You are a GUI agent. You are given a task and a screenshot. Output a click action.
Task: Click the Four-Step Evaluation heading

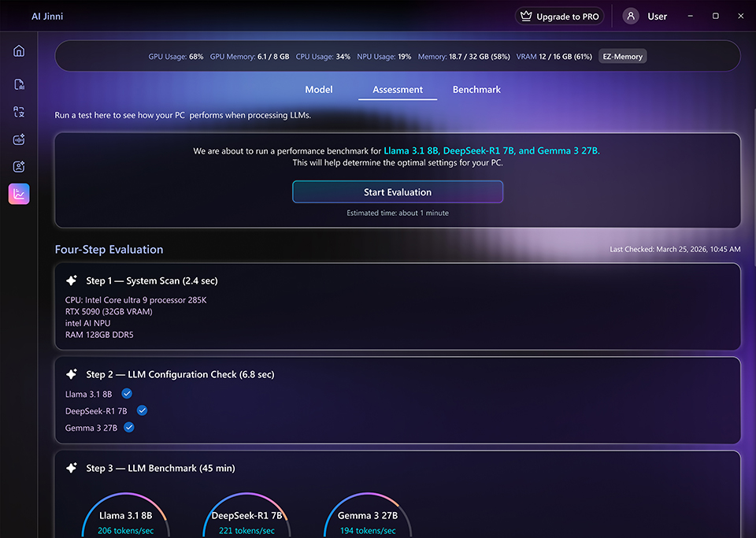pos(109,249)
